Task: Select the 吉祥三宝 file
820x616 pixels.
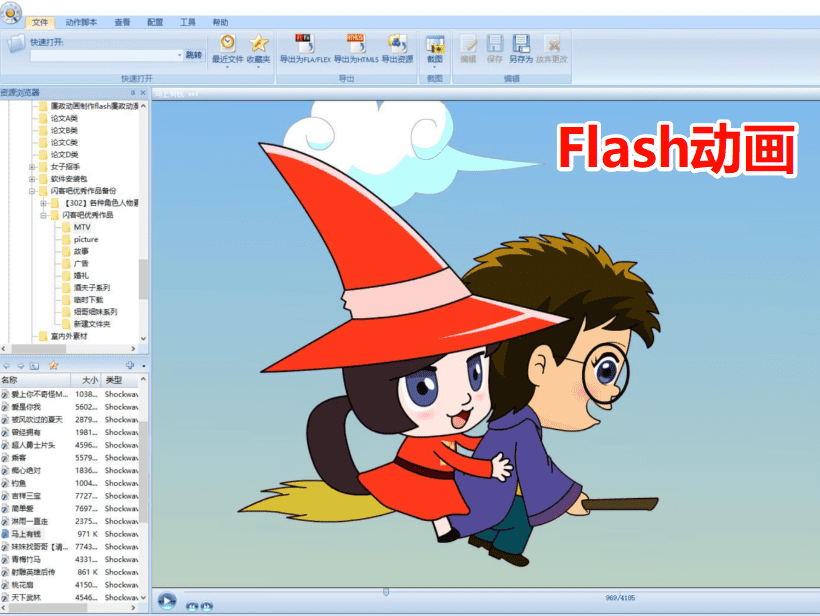Action: pyautogui.click(x=26, y=496)
